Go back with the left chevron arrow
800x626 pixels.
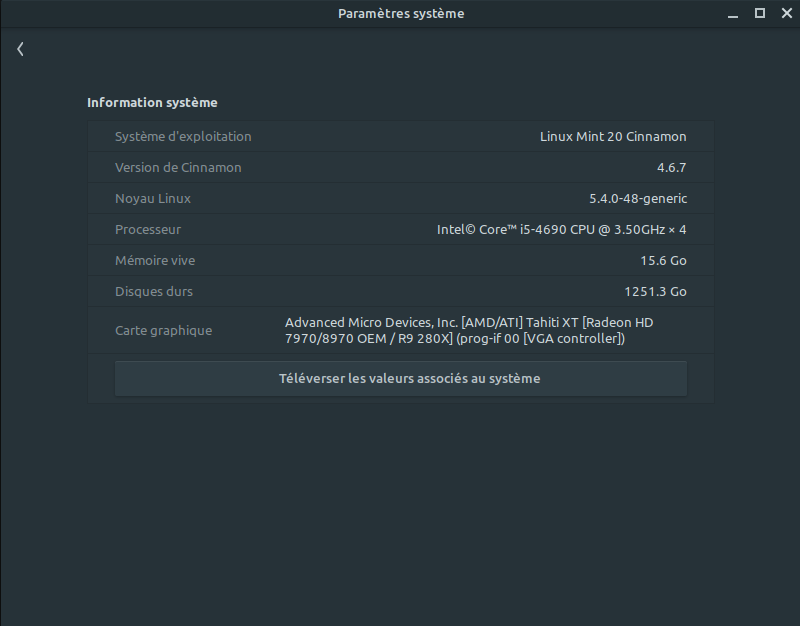pyautogui.click(x=20, y=49)
